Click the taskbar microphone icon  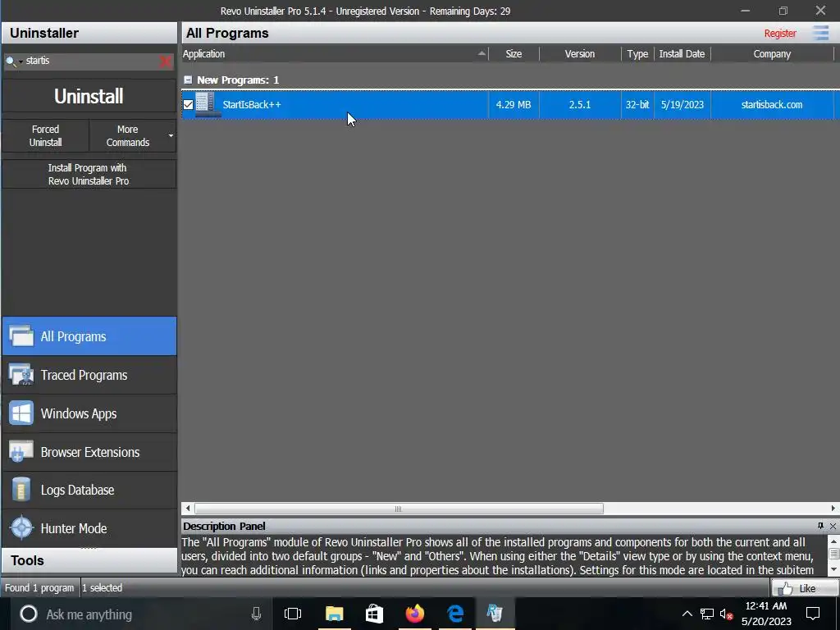[256, 614]
